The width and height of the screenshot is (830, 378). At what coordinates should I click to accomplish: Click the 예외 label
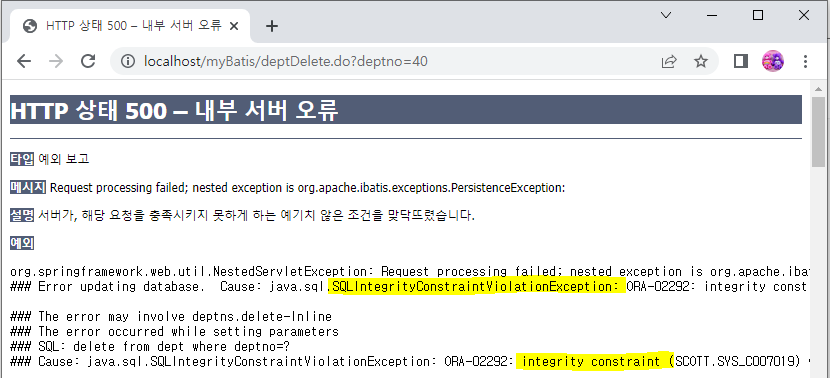22,243
